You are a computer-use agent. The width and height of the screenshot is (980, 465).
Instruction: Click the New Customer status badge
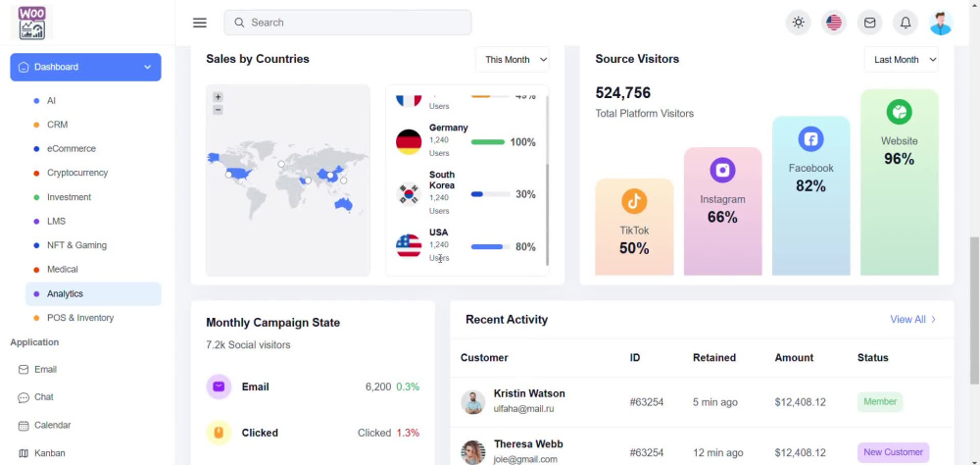893,452
